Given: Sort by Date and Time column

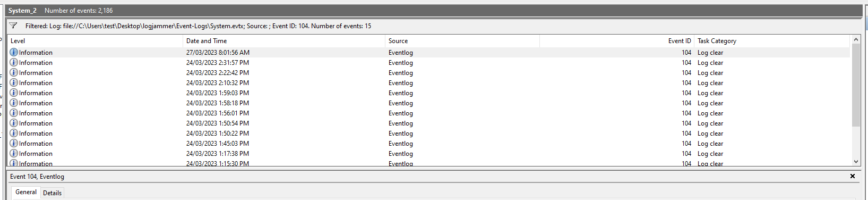Looking at the screenshot, I should click(284, 41).
